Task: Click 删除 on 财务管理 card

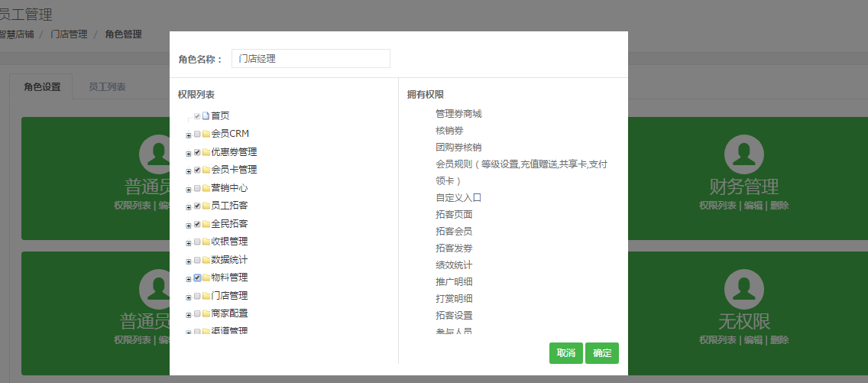Action: pos(779,206)
